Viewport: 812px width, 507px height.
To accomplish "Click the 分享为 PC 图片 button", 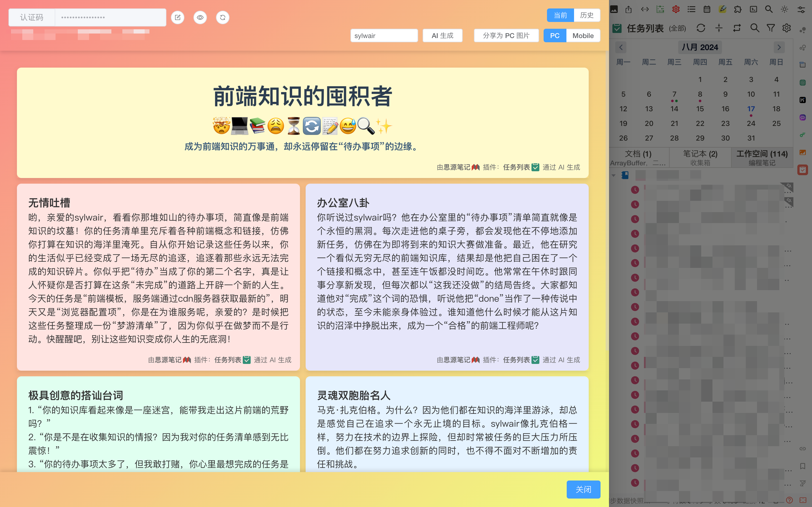I will pyautogui.click(x=506, y=35).
